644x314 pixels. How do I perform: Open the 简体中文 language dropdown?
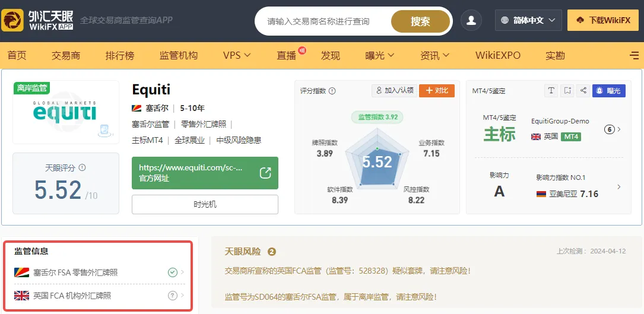[x=528, y=20]
